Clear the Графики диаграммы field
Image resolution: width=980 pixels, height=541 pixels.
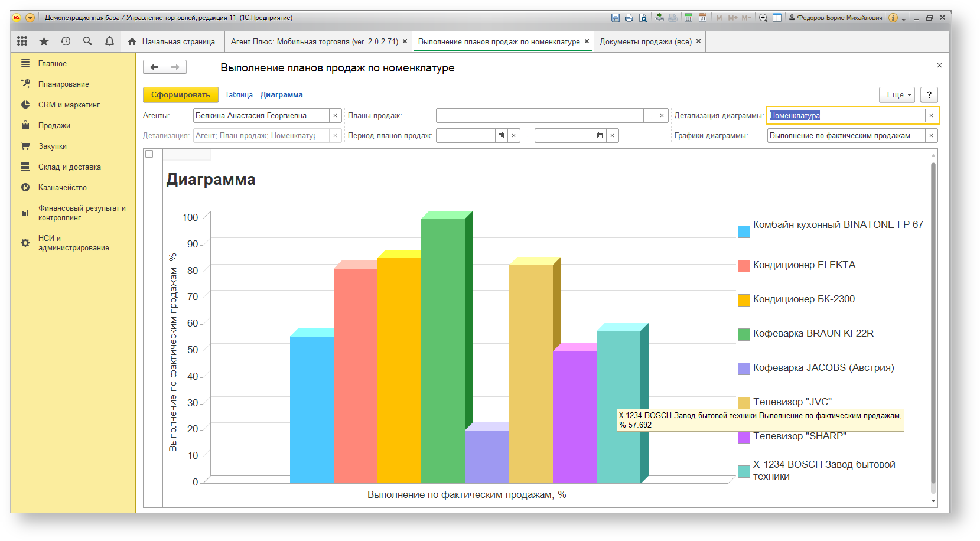click(931, 136)
